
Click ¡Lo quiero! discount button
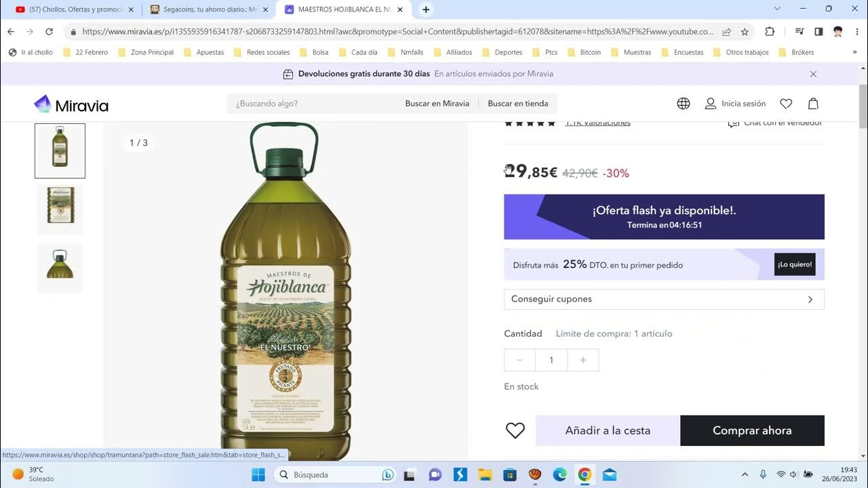click(795, 264)
